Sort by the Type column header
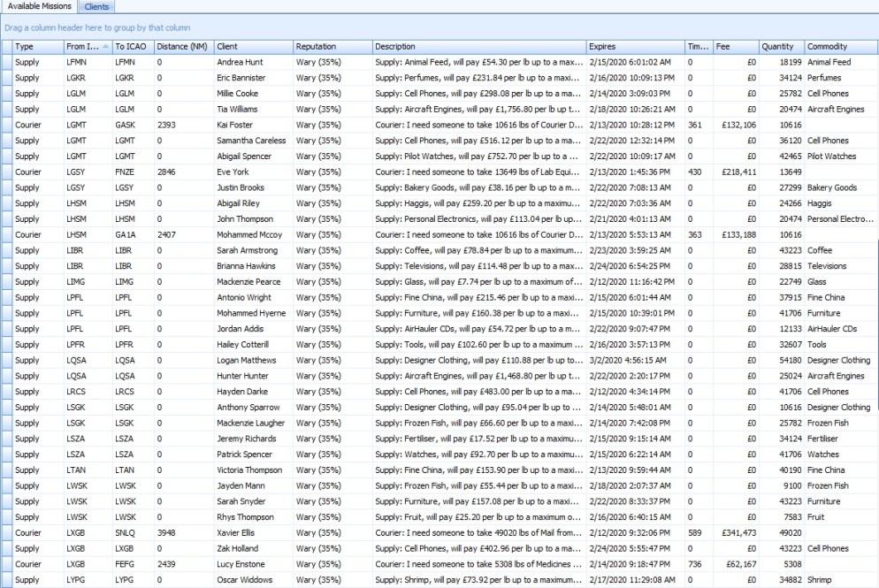Image resolution: width=879 pixels, height=588 pixels. coord(37,46)
